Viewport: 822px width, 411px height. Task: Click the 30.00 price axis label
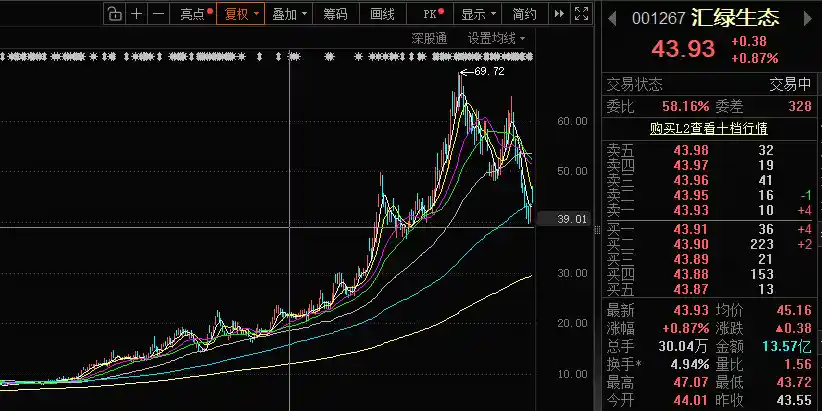tap(572, 273)
